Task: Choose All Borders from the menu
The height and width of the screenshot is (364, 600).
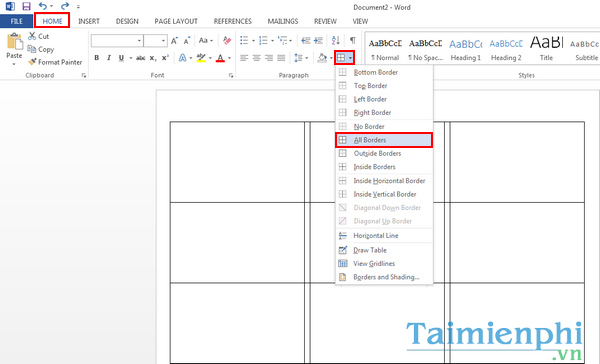Action: tap(384, 140)
